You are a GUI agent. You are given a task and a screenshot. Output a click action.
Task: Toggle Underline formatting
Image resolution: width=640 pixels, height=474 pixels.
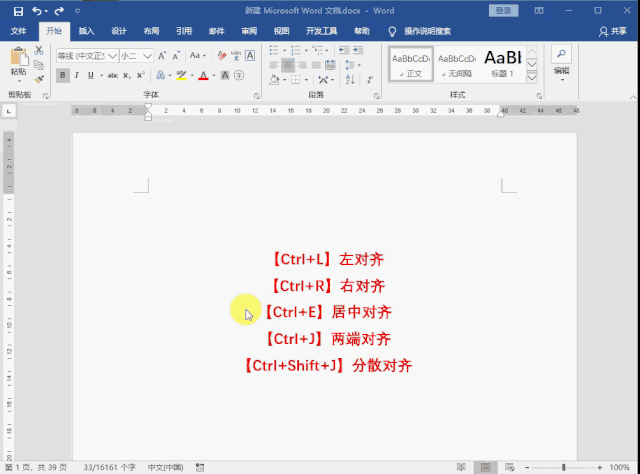(91, 75)
